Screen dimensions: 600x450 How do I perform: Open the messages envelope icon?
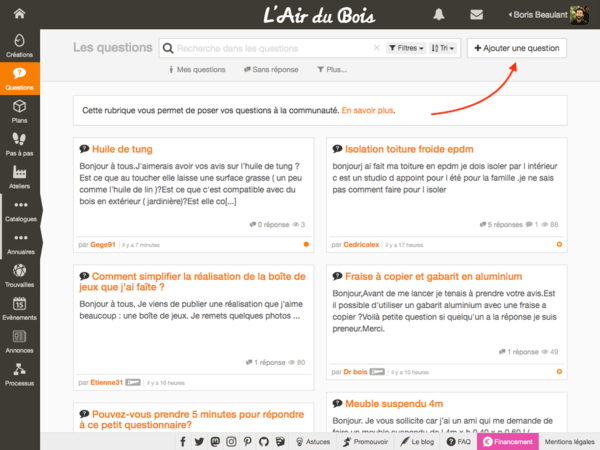click(x=476, y=14)
